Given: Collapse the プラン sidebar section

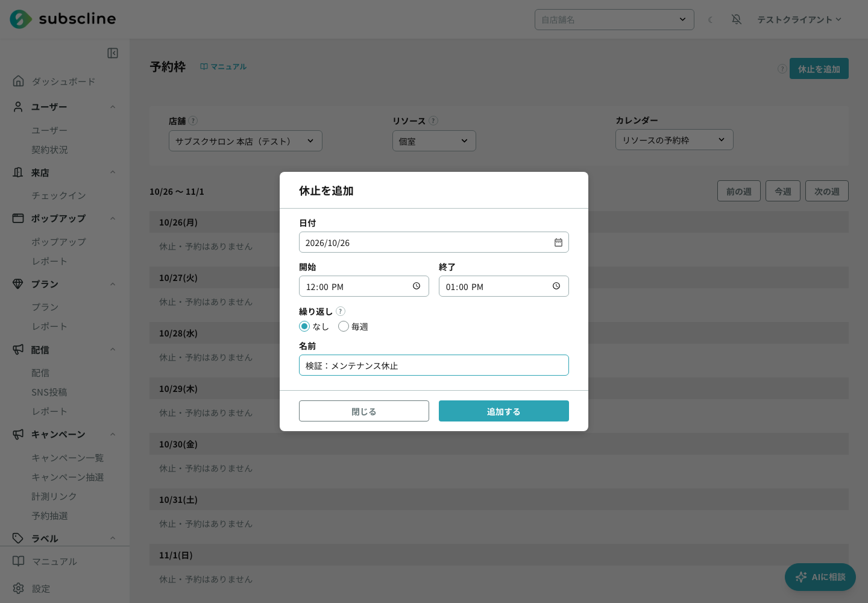Looking at the screenshot, I should (113, 284).
